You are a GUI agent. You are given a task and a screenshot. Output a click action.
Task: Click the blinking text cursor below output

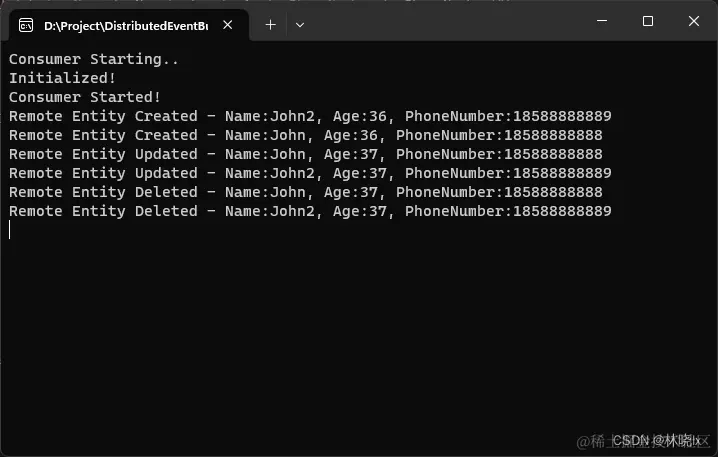pos(10,230)
